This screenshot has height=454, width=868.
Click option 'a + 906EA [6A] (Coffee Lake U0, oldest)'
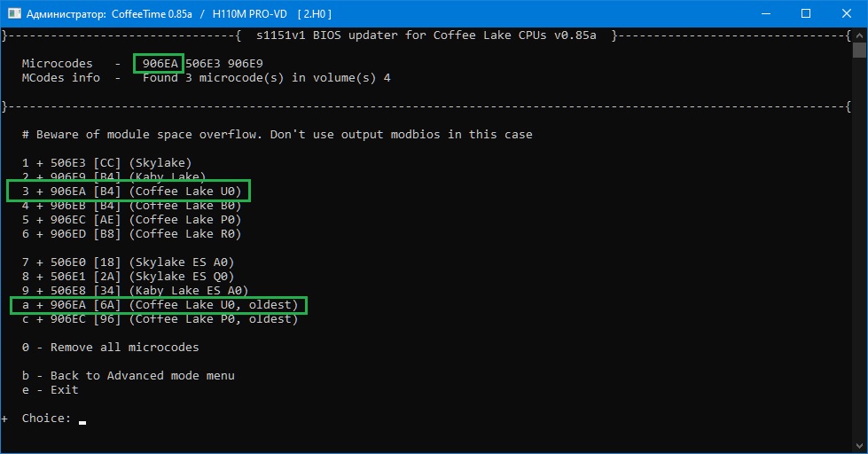pos(160,305)
